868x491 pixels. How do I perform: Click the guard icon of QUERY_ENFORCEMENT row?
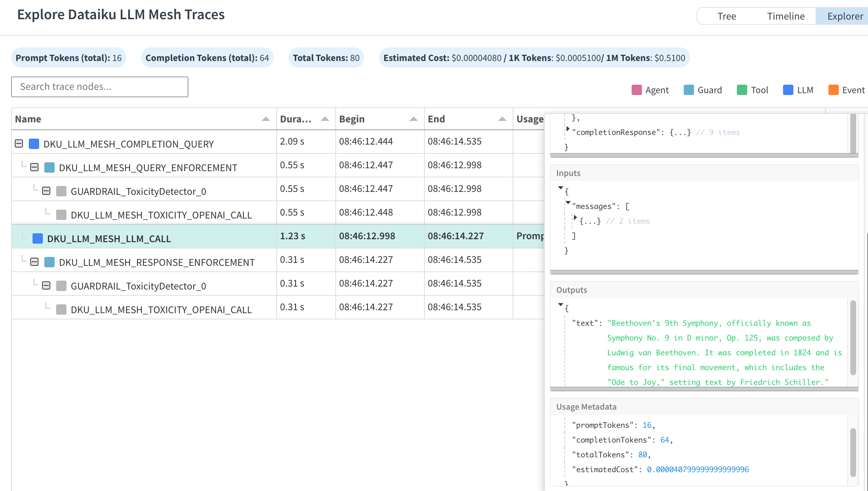pos(49,167)
